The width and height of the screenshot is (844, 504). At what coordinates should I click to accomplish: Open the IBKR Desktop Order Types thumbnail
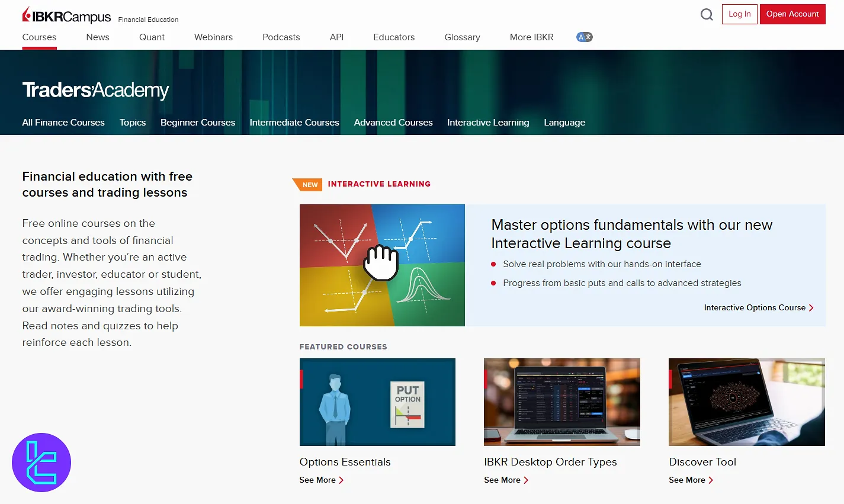[562, 402]
